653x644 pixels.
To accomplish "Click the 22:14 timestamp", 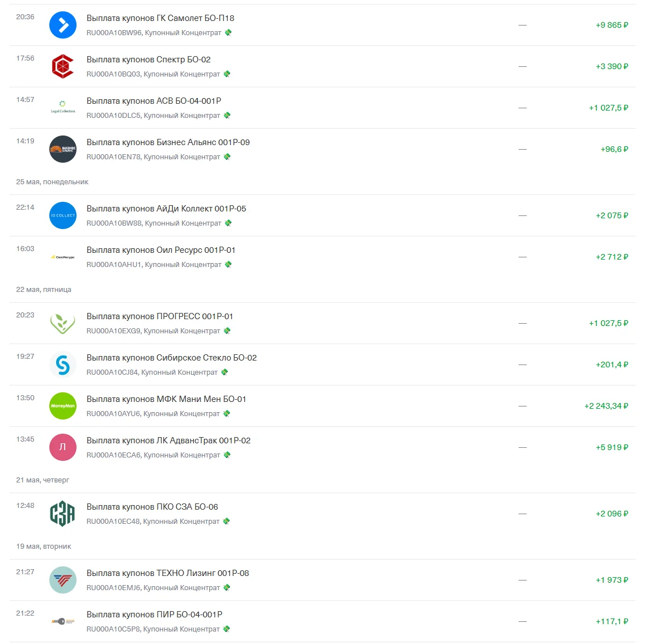I will 25,207.
